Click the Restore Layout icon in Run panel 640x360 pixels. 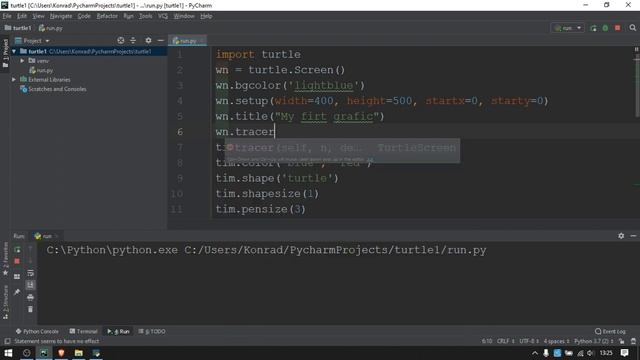click(x=17, y=277)
